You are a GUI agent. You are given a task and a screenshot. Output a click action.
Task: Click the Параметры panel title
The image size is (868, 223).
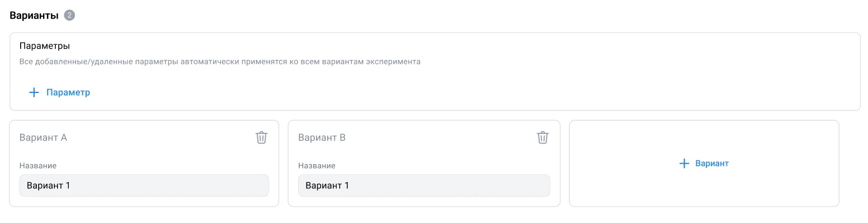[x=45, y=46]
